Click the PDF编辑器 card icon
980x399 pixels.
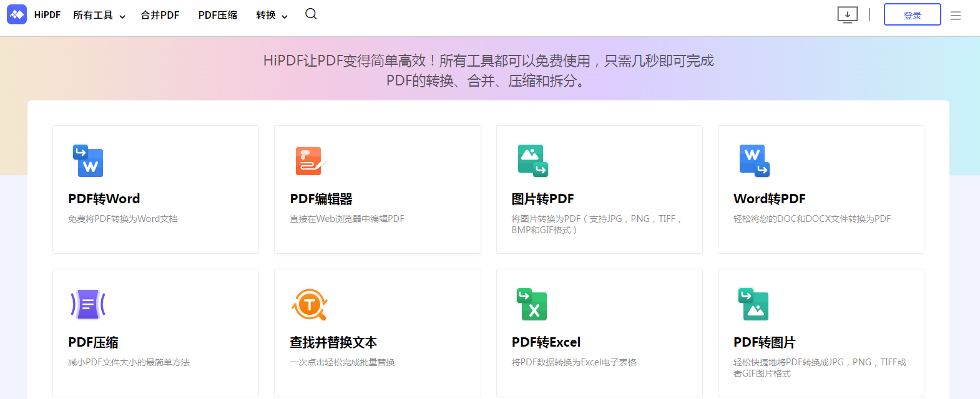[310, 161]
